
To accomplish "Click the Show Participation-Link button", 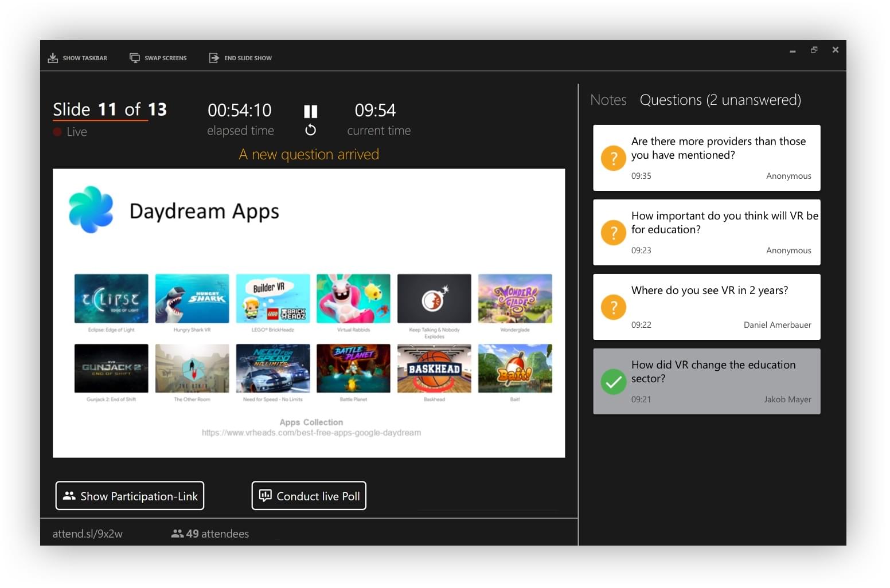I will (x=130, y=495).
